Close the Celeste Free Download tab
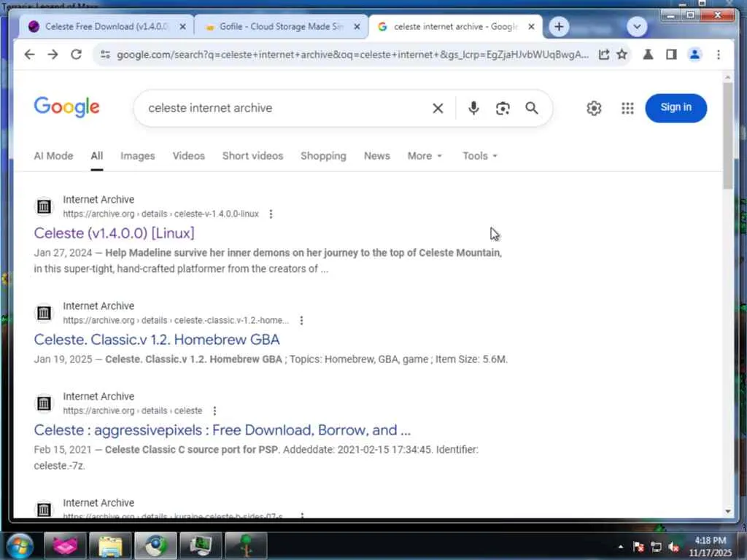 182,27
